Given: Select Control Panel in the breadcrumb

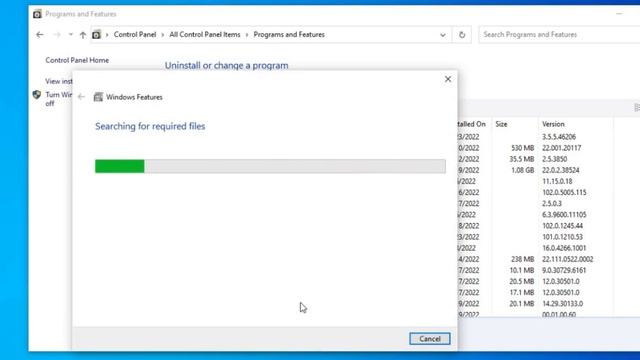Looking at the screenshot, I should click(135, 35).
